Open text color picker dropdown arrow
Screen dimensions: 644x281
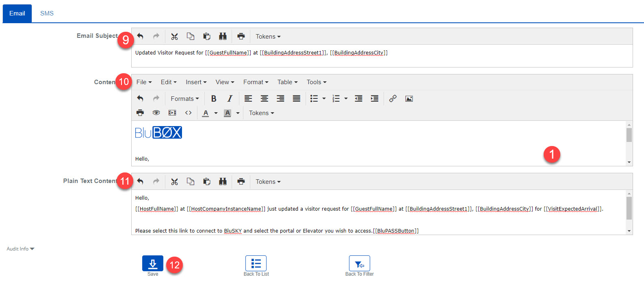pyautogui.click(x=216, y=113)
